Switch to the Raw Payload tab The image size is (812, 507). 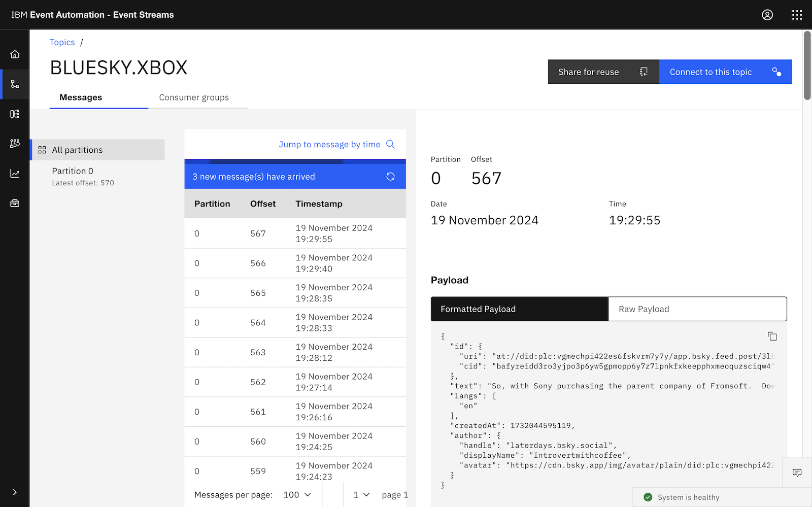coord(697,309)
